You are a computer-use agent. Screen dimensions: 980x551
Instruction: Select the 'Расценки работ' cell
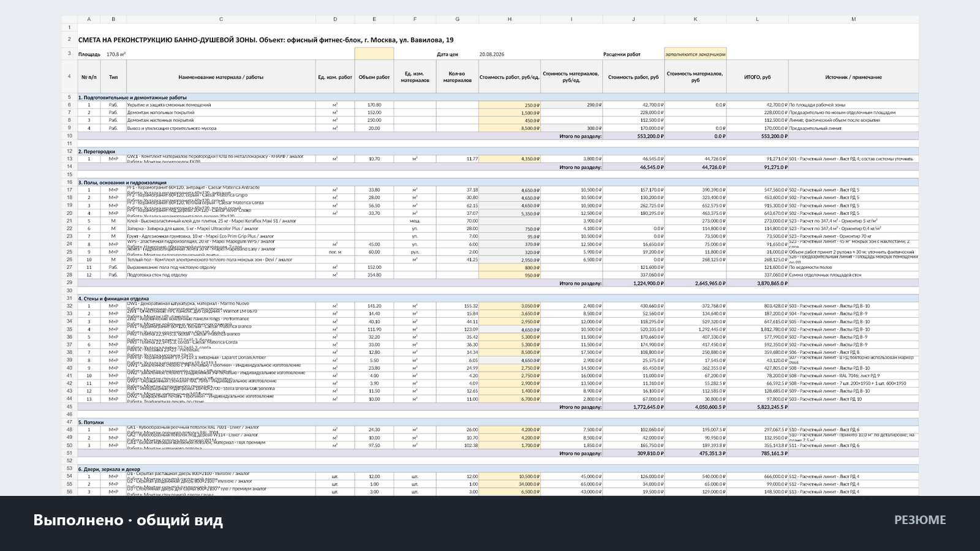pyautogui.click(x=622, y=54)
